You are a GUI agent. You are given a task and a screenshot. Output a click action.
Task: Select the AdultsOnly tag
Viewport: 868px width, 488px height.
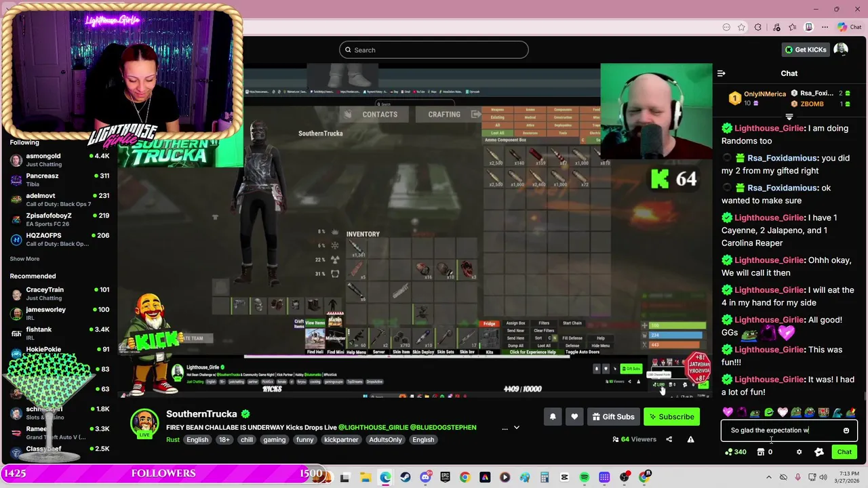click(x=385, y=439)
